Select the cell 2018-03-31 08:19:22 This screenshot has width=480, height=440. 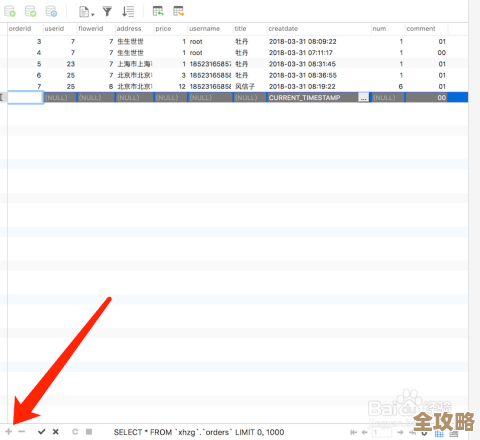pyautogui.click(x=302, y=87)
